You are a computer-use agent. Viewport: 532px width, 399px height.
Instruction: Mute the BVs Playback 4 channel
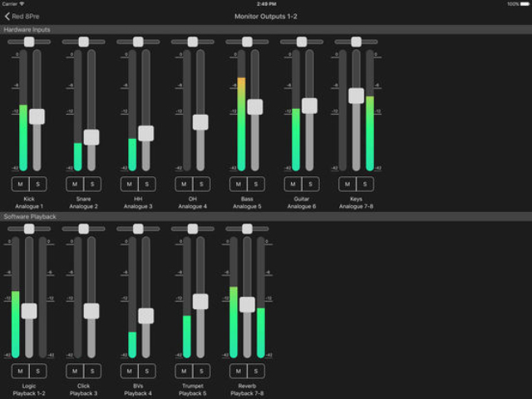click(130, 371)
